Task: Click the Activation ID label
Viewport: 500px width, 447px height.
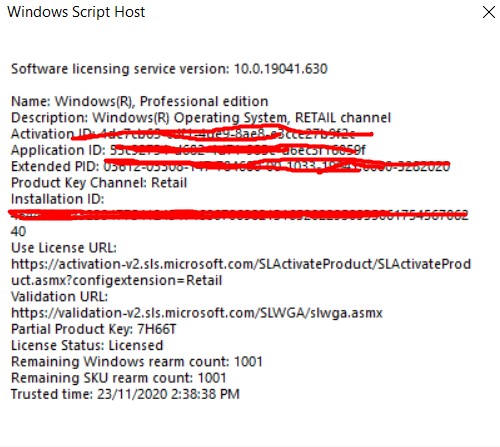Action: point(54,134)
